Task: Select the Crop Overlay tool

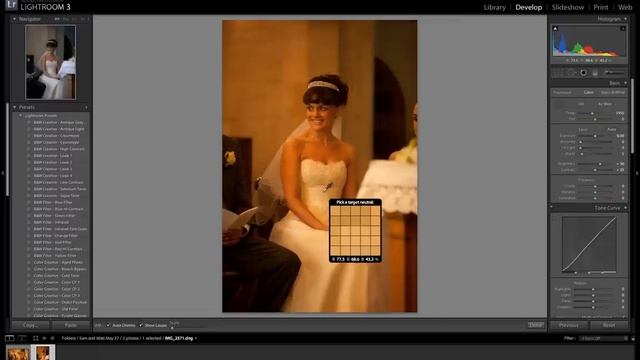Action: click(x=557, y=73)
